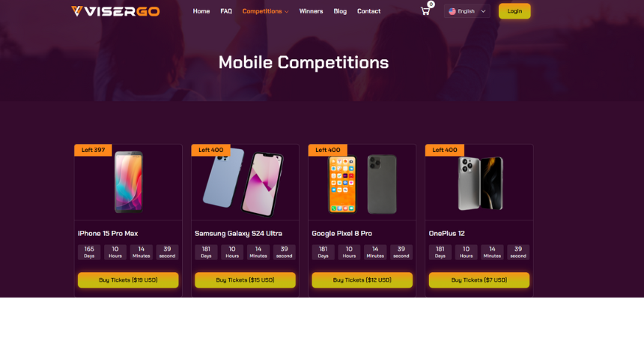Open the English language dropdown
The image size is (644, 341).
coord(467,11)
